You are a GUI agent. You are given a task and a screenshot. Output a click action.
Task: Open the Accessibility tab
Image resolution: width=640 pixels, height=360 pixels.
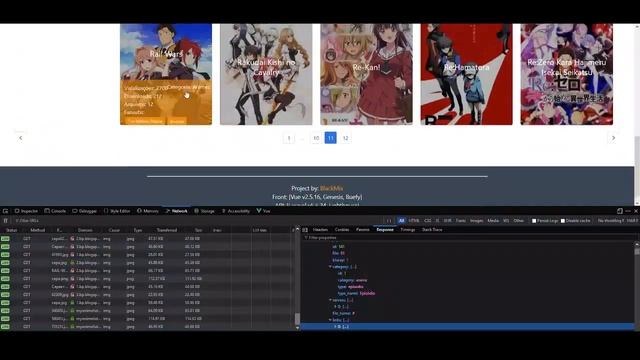236,211
